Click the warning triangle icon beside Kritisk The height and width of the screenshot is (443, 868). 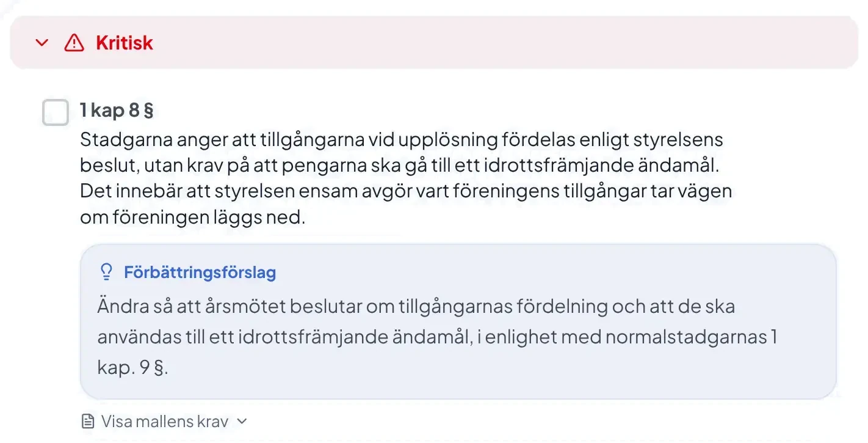73,42
